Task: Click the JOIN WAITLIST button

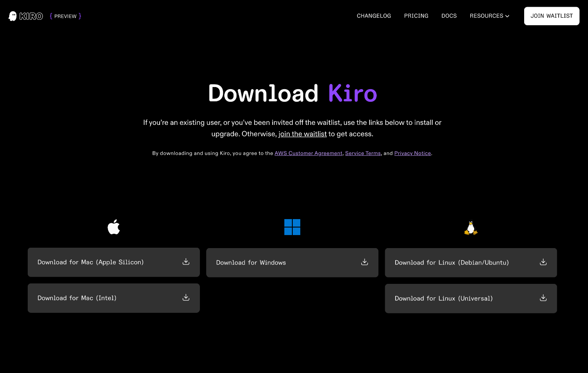Action: point(551,16)
